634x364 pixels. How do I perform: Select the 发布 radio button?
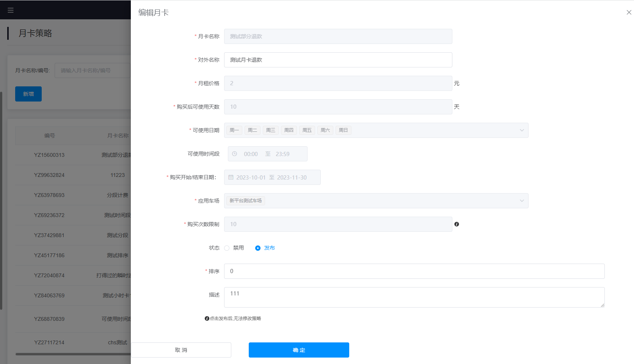point(258,248)
